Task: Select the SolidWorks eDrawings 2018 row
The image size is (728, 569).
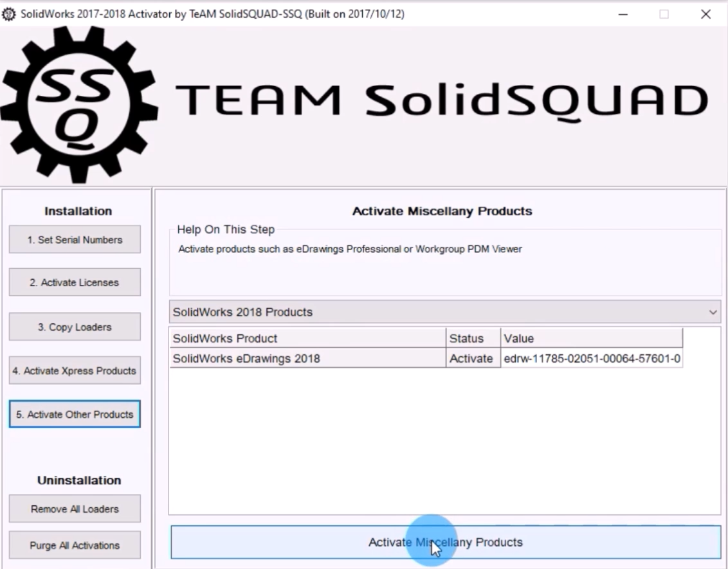Action: pos(307,359)
